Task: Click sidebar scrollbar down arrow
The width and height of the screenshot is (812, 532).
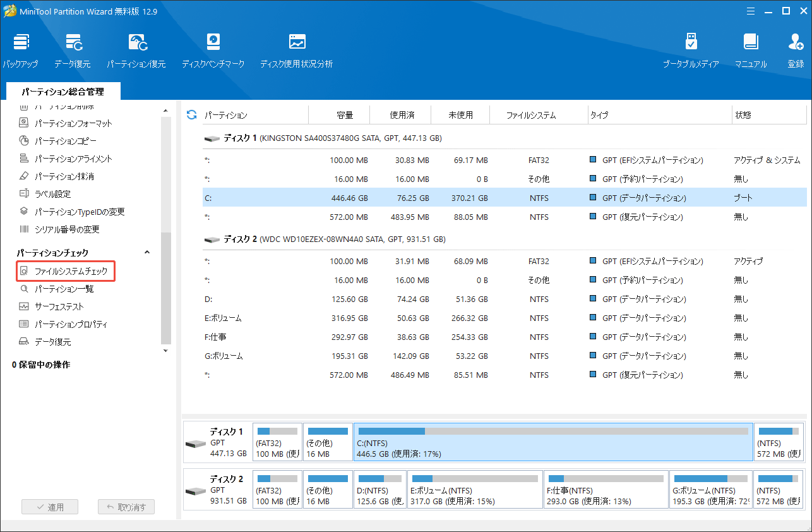Action: click(166, 350)
